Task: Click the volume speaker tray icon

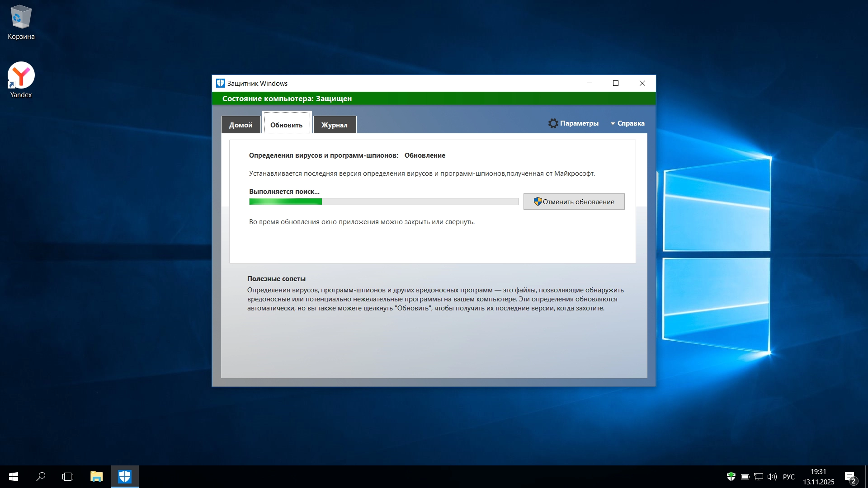Action: coord(772,477)
